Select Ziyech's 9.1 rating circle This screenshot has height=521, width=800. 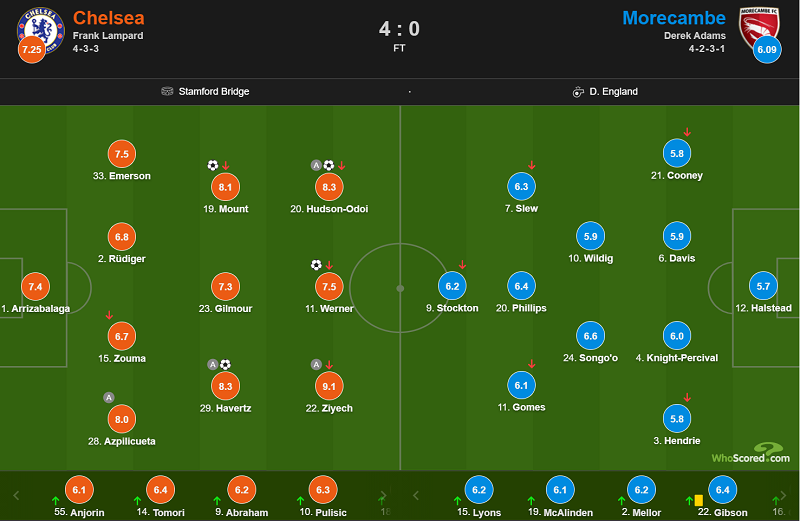(329, 386)
